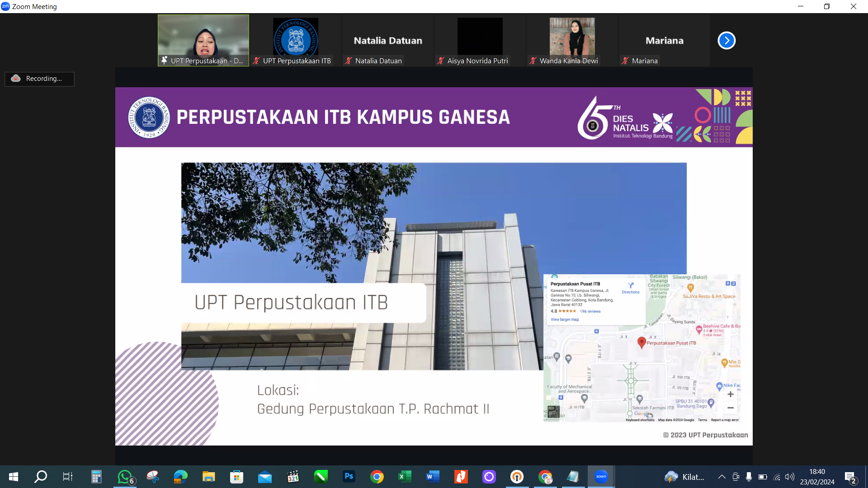Click the Zoom Meeting icon in taskbar
This screenshot has height=488, width=868.
click(x=600, y=476)
